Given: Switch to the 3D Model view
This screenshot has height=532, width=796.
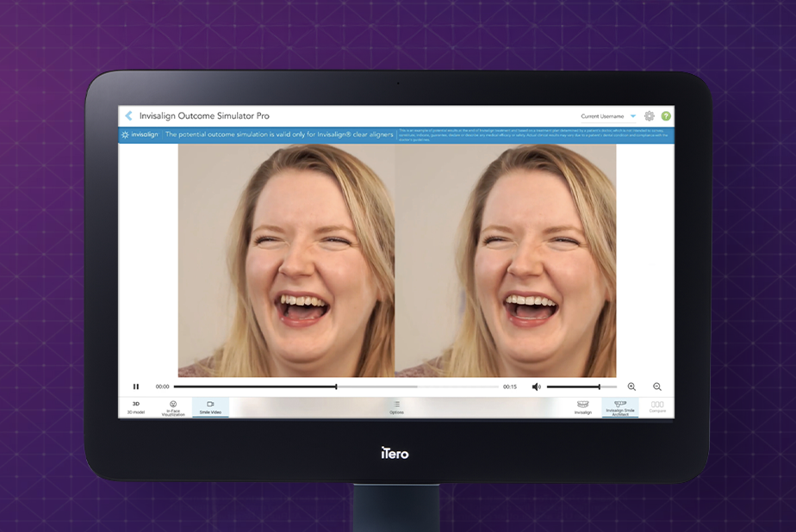Looking at the screenshot, I should [x=136, y=407].
